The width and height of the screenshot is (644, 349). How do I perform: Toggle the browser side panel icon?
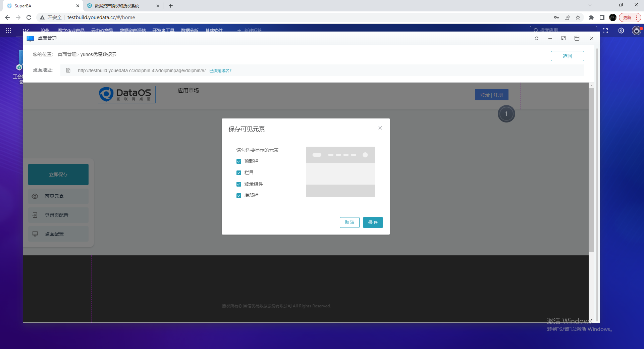coord(602,17)
